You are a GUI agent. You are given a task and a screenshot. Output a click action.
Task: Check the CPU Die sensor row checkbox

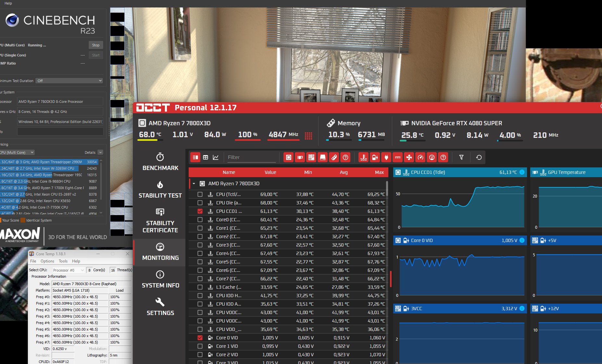pyautogui.click(x=200, y=203)
